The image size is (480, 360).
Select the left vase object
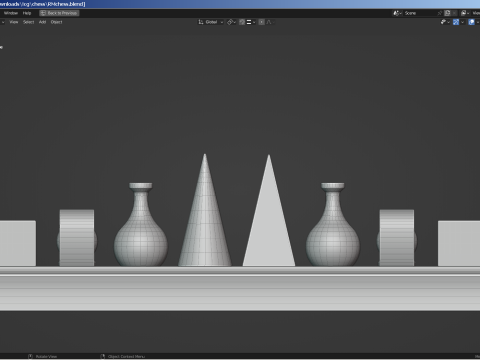pyautogui.click(x=141, y=233)
